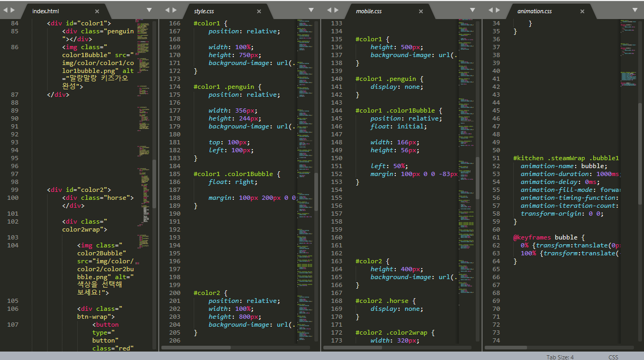
Task: Open the tab list dropdown of index.html pane
Action: [x=149, y=10]
